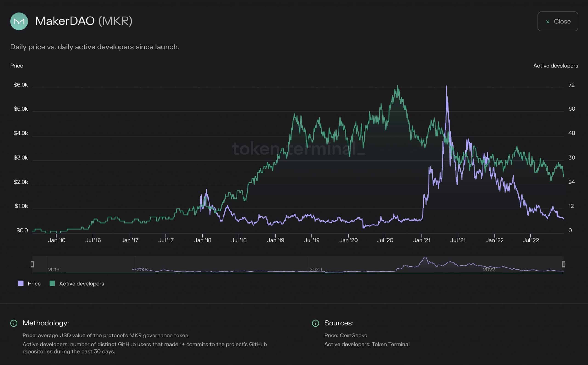Click the X icon in Close button
588x365 pixels.
coord(548,22)
